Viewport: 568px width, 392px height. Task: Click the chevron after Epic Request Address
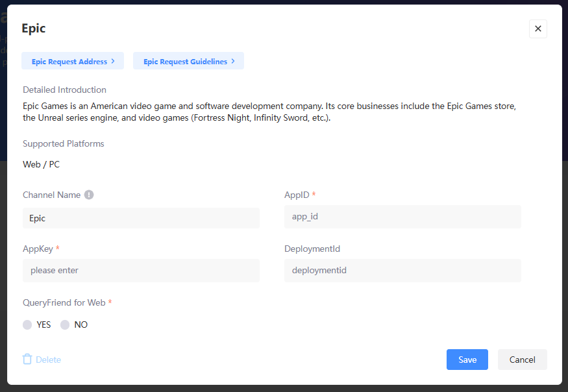113,61
